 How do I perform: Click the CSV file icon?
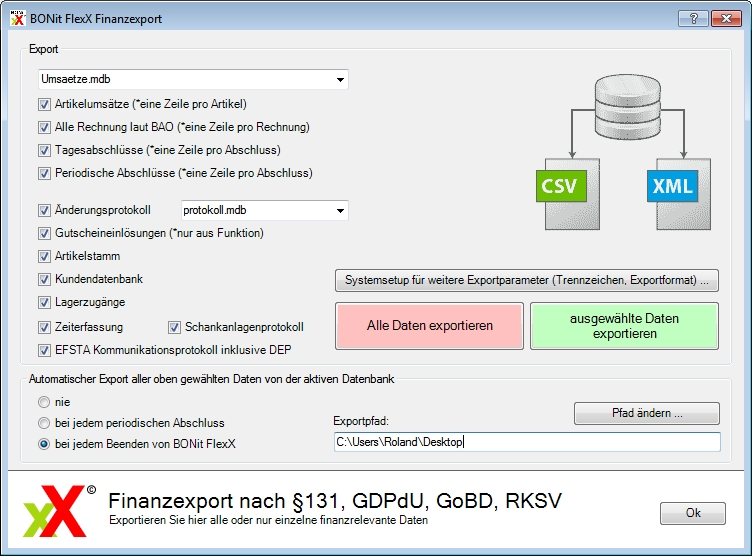(x=568, y=194)
